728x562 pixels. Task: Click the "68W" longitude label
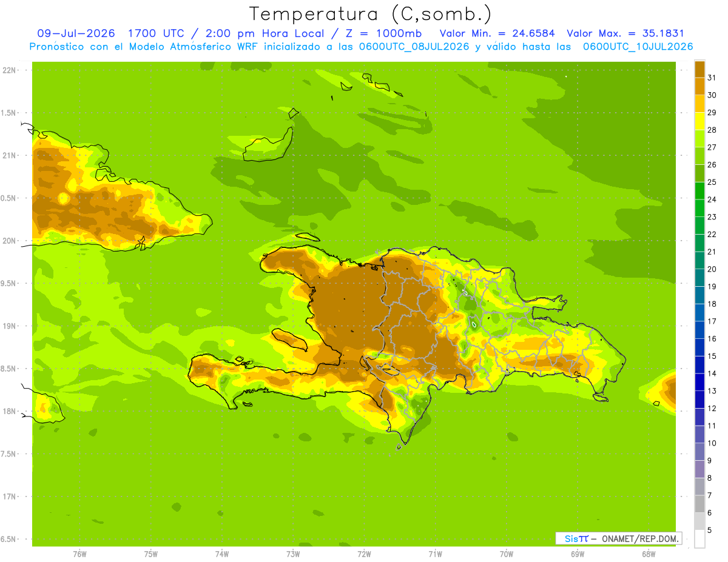click(x=649, y=554)
